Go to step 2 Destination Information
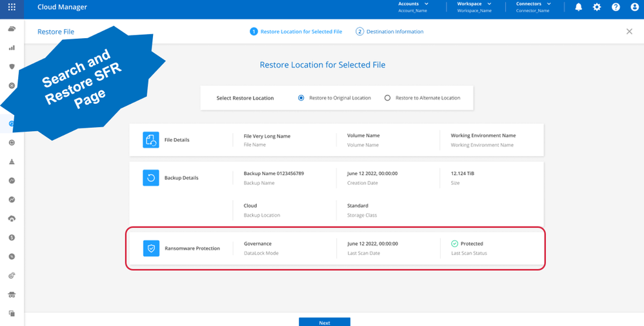This screenshot has width=644, height=326. (390, 32)
